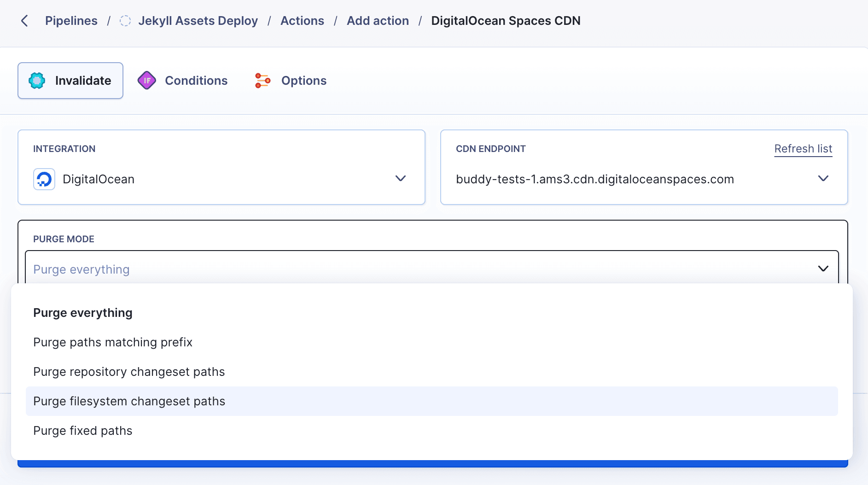Click the back arrow in the breadcrumb bar
Screen dimensions: 868x485
[x=24, y=21]
